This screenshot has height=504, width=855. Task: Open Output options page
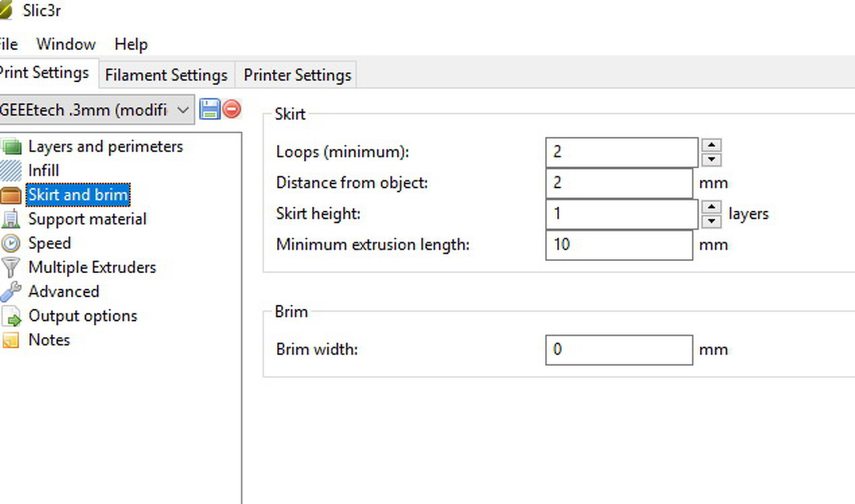83,316
